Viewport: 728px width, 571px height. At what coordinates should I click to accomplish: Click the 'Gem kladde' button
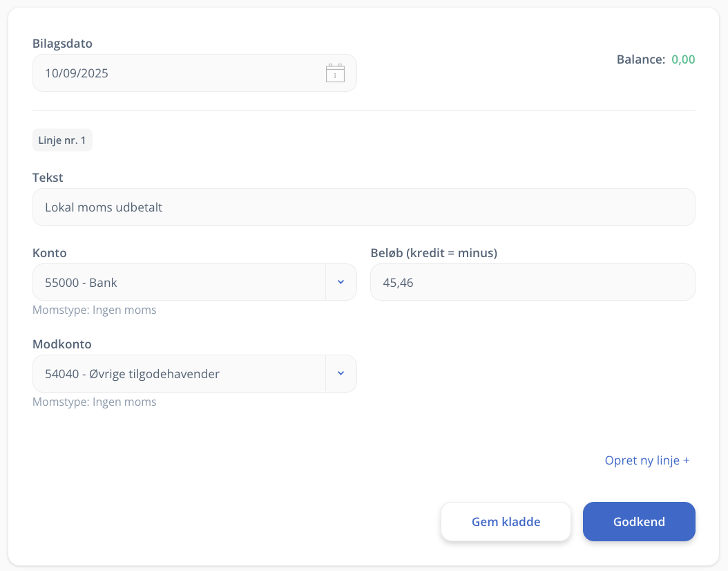coord(506,521)
